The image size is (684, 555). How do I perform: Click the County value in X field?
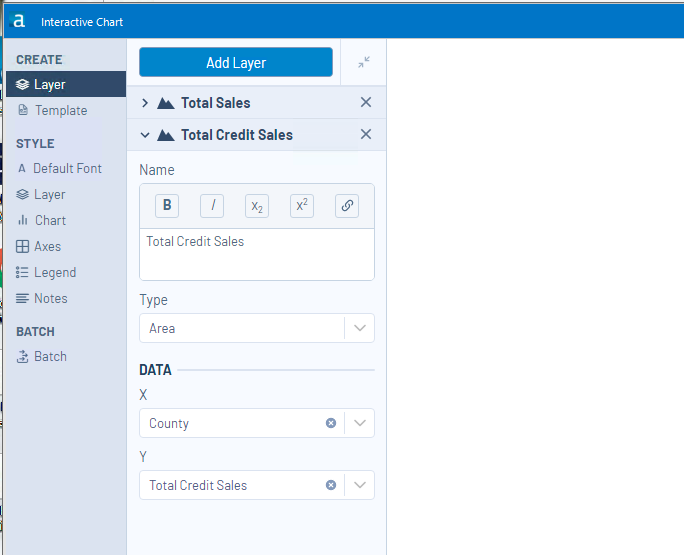[169, 423]
